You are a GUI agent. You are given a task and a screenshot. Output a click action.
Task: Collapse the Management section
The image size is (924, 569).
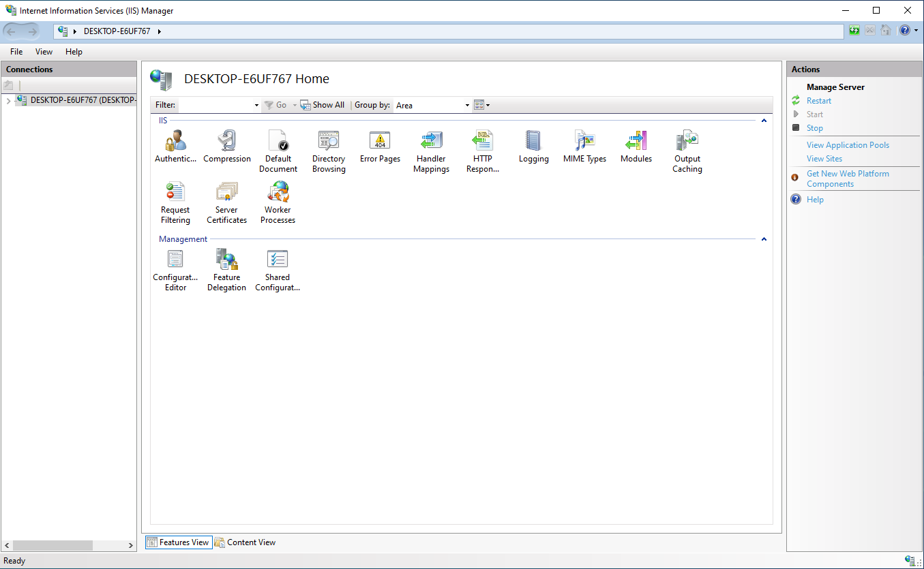coord(764,239)
